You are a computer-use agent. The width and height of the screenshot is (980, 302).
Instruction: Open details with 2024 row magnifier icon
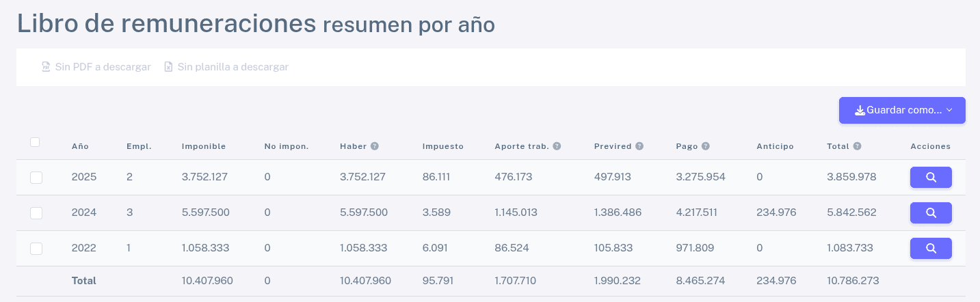(x=931, y=212)
